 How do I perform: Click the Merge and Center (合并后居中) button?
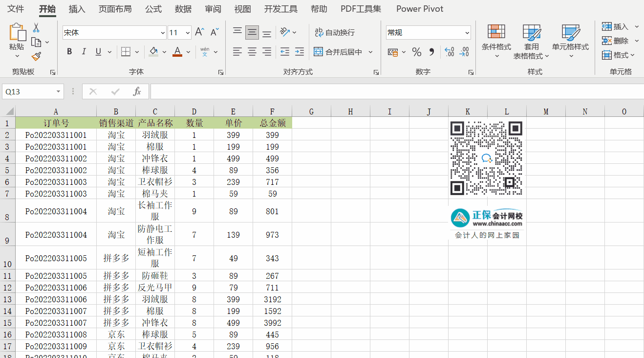[x=339, y=52]
